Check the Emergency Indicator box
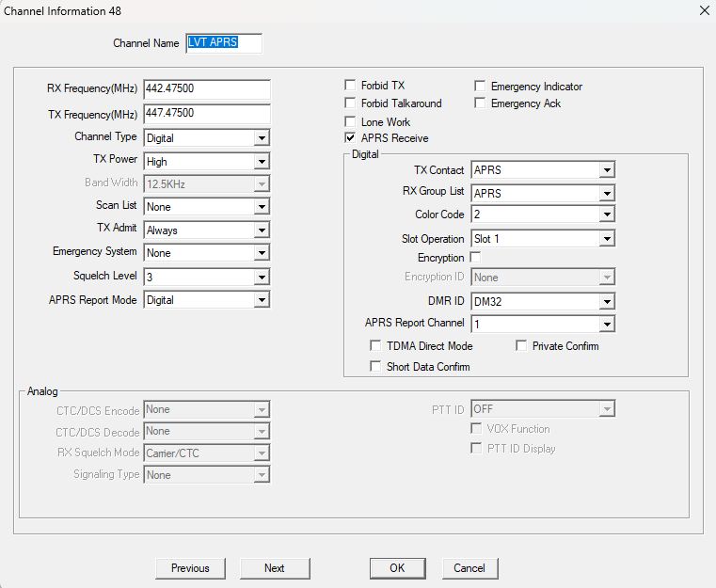The height and width of the screenshot is (588, 716). tap(481, 87)
